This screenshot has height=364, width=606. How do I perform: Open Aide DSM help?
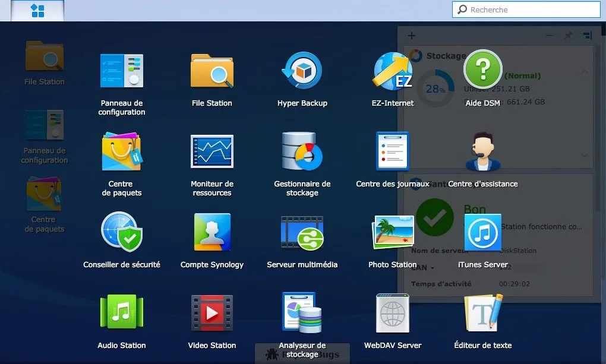point(482,69)
